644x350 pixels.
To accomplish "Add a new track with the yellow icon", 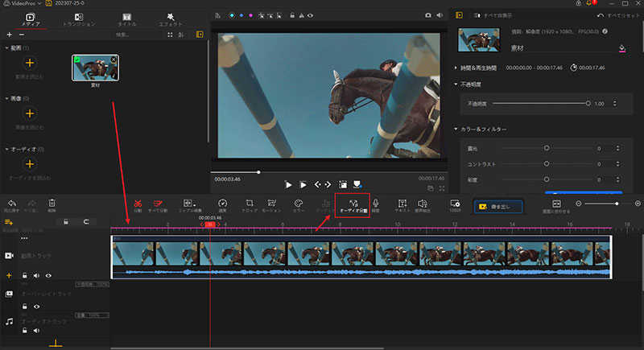I will [x=9, y=222].
